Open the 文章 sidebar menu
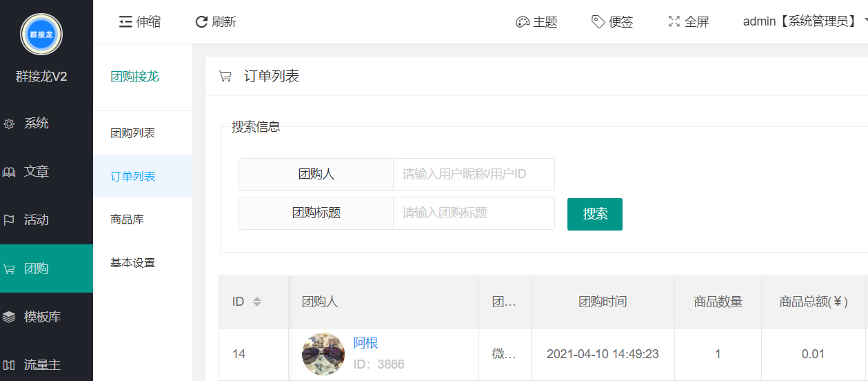The image size is (868, 381). click(x=46, y=172)
